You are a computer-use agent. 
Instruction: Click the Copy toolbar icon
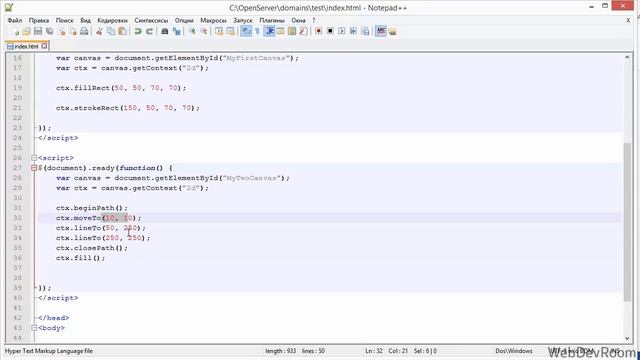point(111,31)
